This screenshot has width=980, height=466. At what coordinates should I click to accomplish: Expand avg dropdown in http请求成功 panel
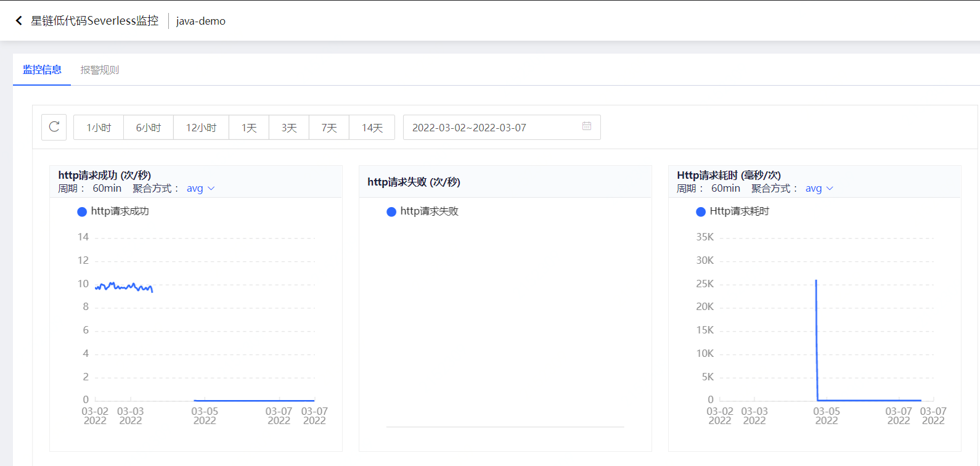point(201,189)
